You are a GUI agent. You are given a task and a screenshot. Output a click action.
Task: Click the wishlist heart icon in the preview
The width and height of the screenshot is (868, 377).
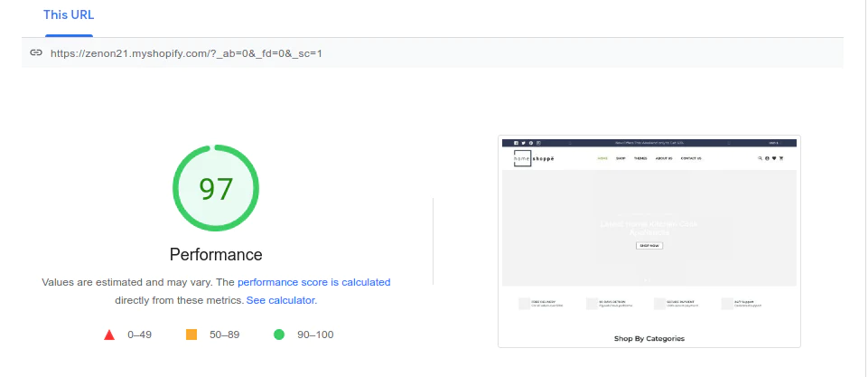click(774, 158)
